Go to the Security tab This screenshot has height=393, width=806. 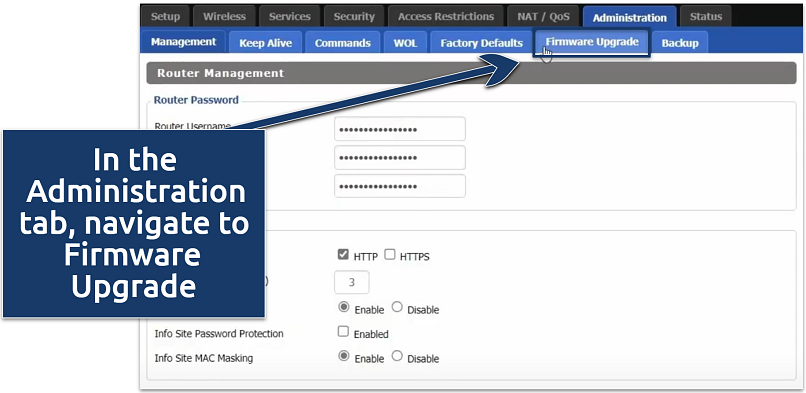354,16
